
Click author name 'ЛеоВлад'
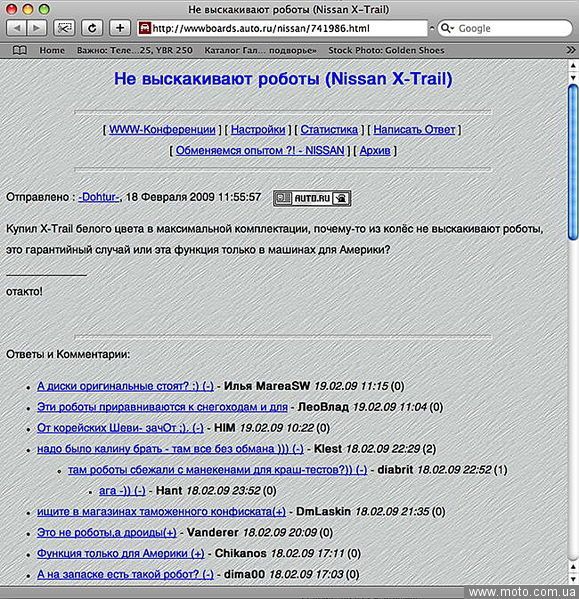coord(323,407)
